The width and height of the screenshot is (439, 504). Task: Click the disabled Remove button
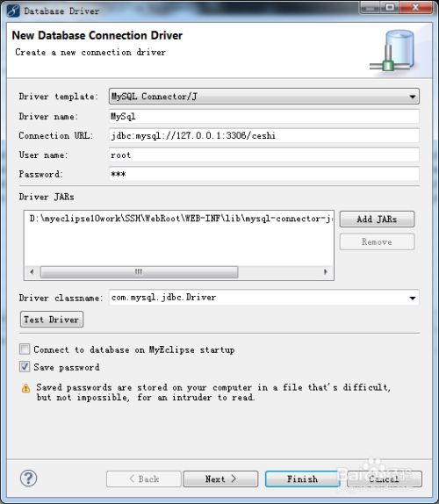(377, 241)
